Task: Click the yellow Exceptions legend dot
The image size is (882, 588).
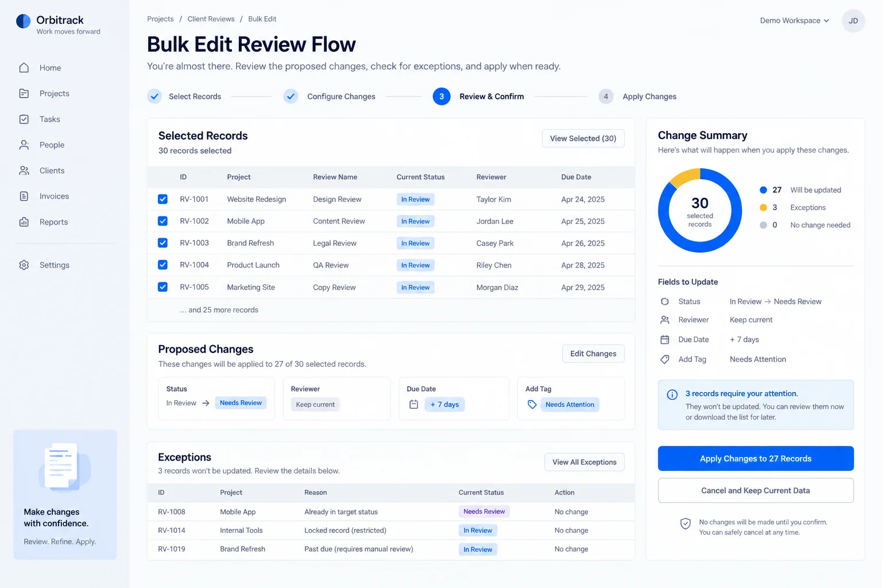Action: 763,207
